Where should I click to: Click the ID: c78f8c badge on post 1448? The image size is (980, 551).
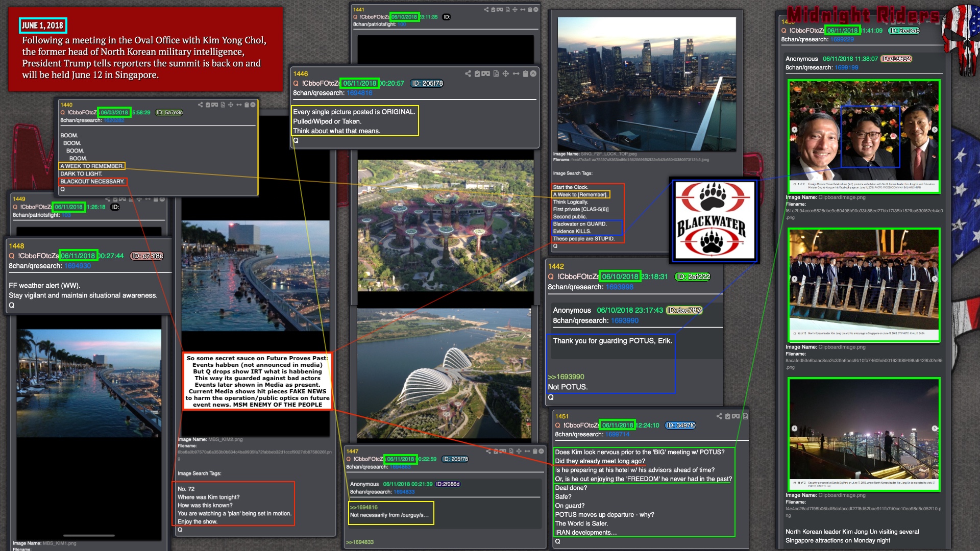pos(147,256)
